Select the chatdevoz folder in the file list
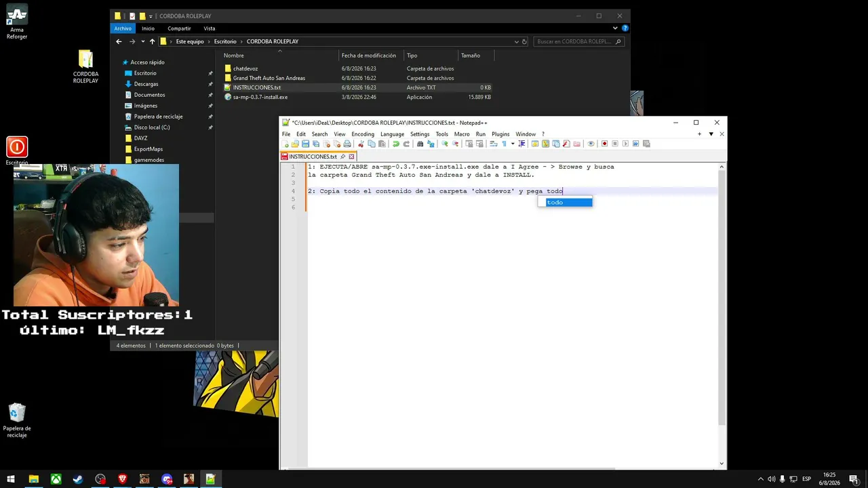This screenshot has width=868, height=488. [x=245, y=68]
